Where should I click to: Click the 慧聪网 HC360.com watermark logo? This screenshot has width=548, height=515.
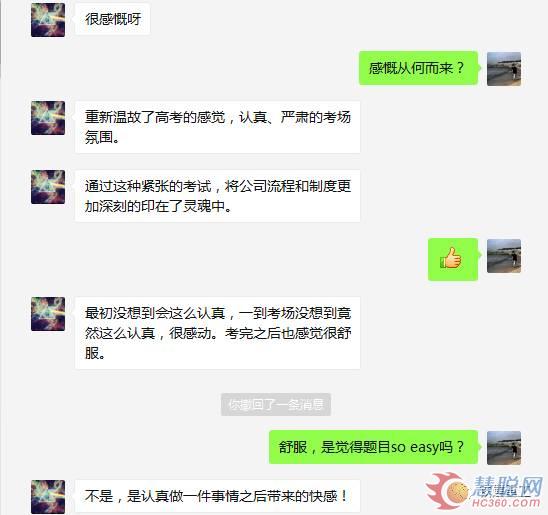(484, 491)
